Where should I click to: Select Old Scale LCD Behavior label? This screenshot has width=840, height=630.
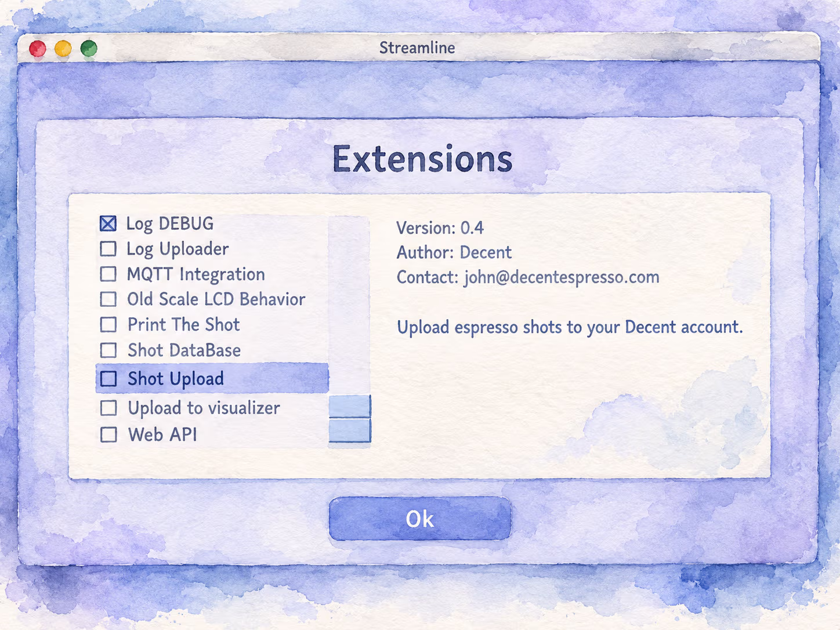(x=216, y=299)
